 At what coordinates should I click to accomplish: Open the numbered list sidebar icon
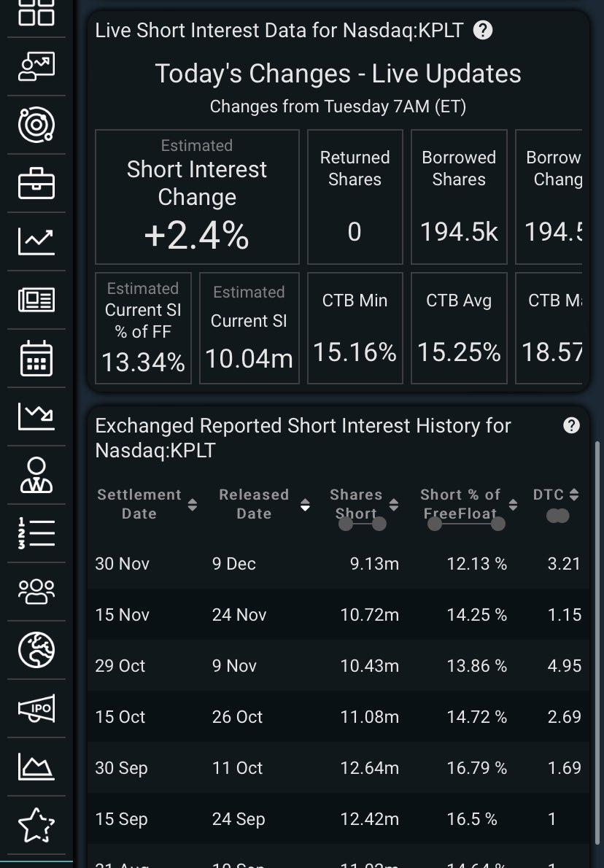[x=36, y=533]
